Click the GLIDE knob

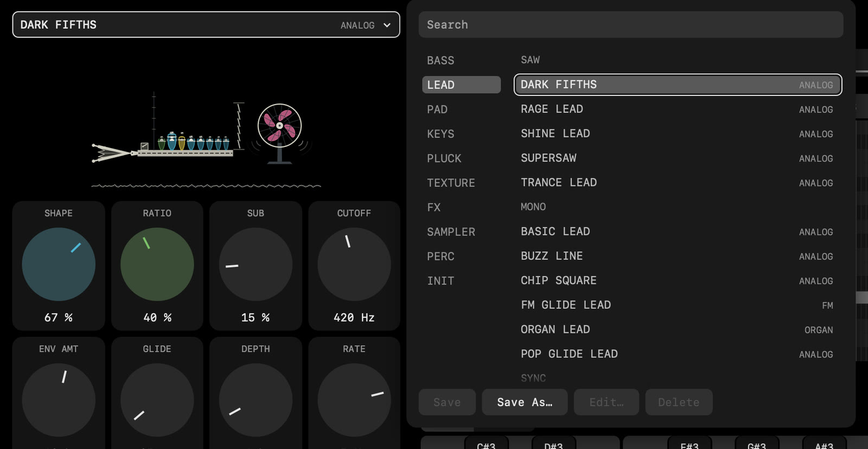click(x=157, y=400)
